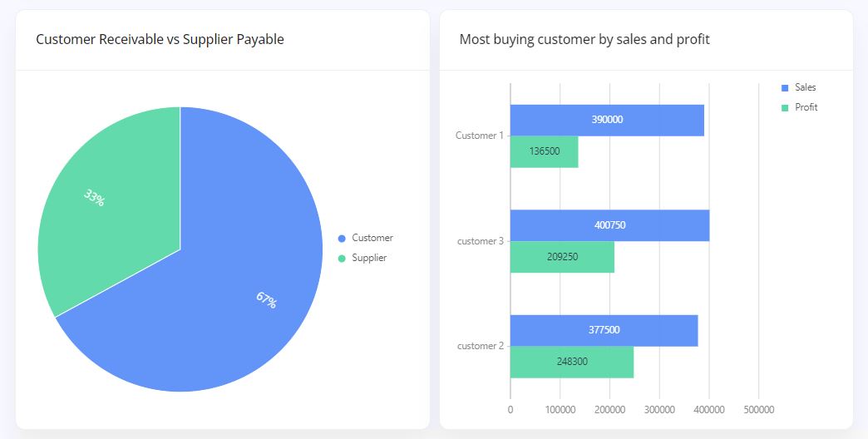Click customer 3 sales bar showing 400750
This screenshot has height=439, width=868.
click(609, 225)
